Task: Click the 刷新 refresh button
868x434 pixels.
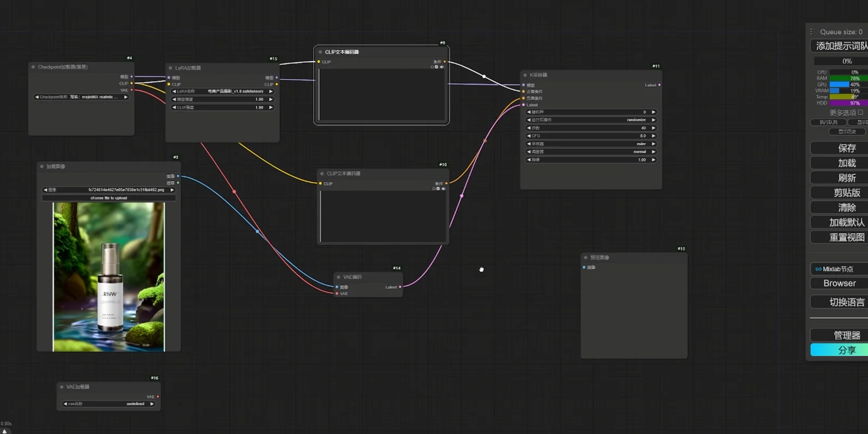Action: click(840, 178)
